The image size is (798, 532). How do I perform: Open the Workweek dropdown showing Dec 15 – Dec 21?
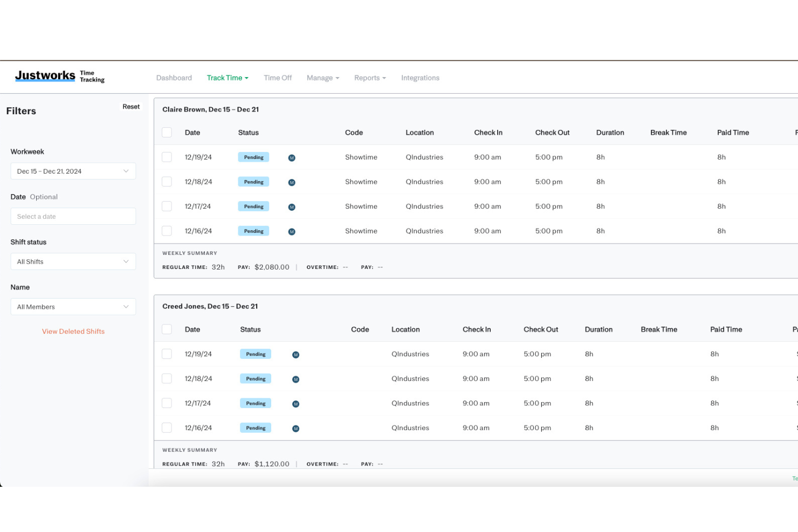[x=73, y=171]
